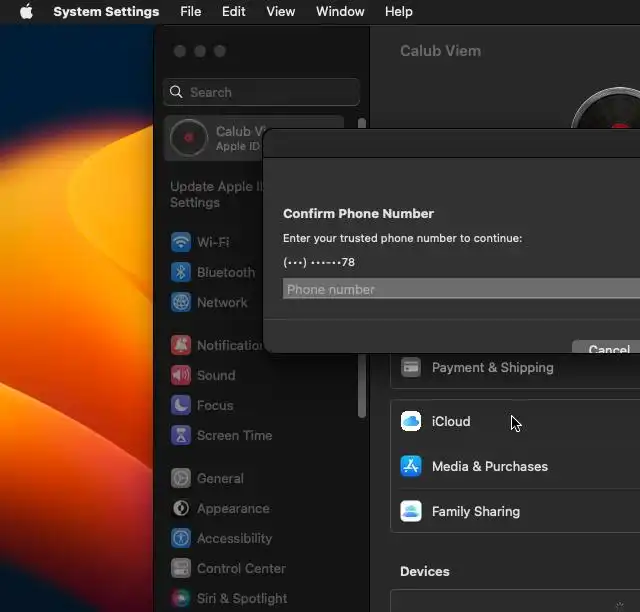Click the Sound speaker icon

click(181, 375)
